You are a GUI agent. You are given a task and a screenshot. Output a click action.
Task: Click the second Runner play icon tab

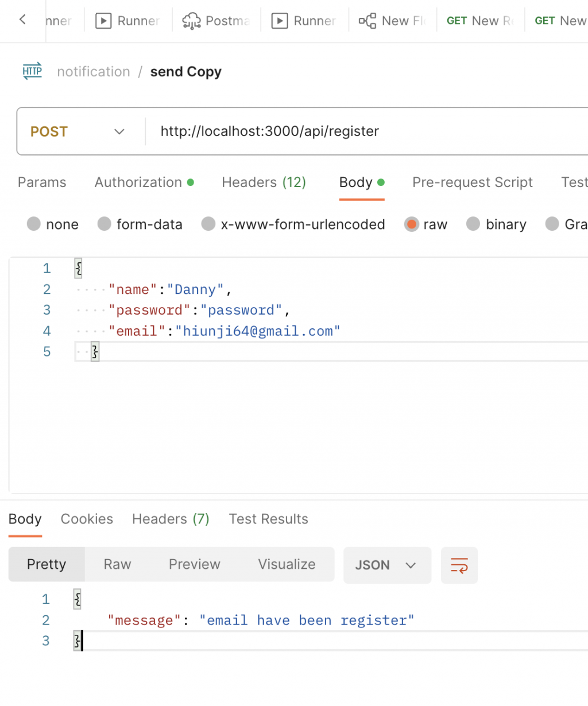point(280,21)
